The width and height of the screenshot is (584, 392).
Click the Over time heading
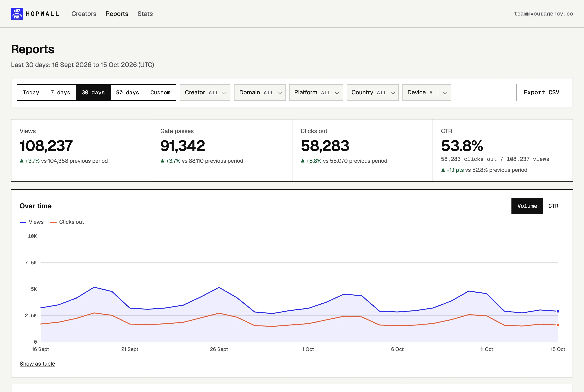click(36, 206)
